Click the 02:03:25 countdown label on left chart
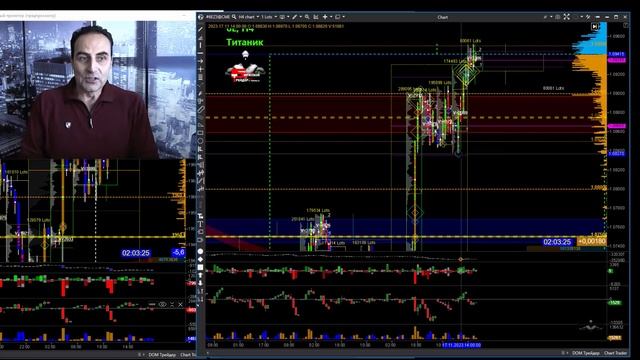640x360 pixels. (x=136, y=253)
